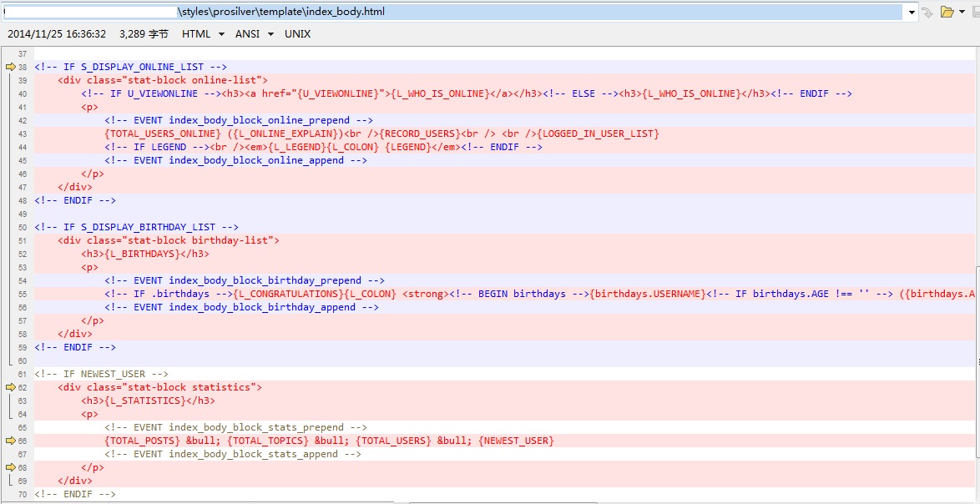
Task: Click line number 37 in gutter
Action: tap(23, 54)
